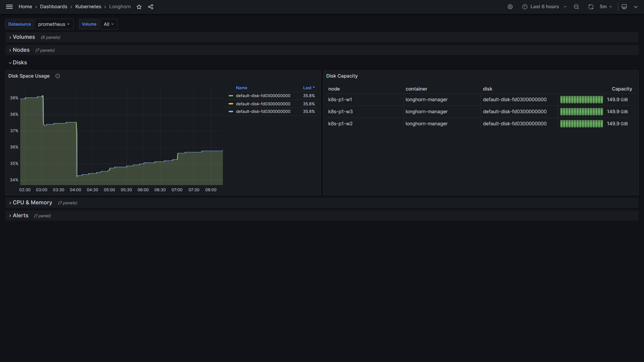This screenshot has width=644, height=362.
Task: Toggle blue default-disk series in legend
Action: pos(263,112)
